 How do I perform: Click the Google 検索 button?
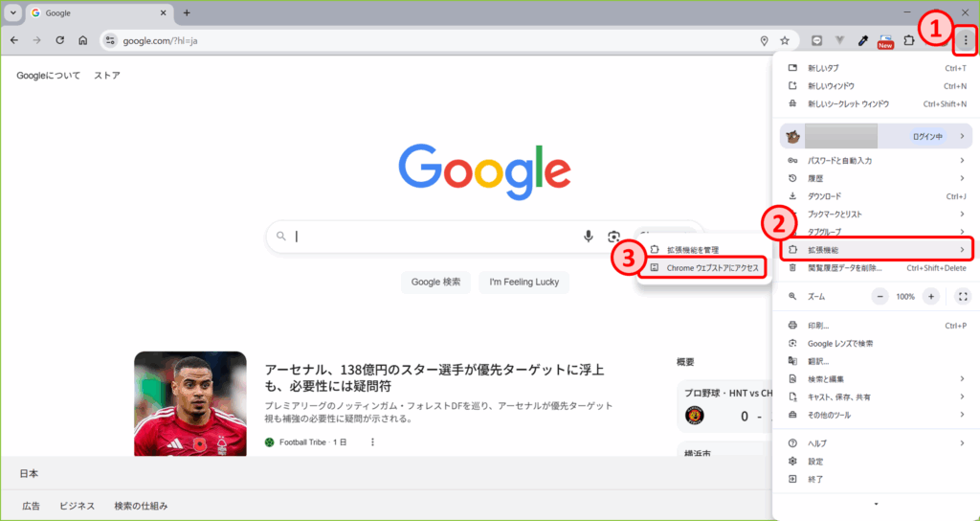tap(435, 282)
